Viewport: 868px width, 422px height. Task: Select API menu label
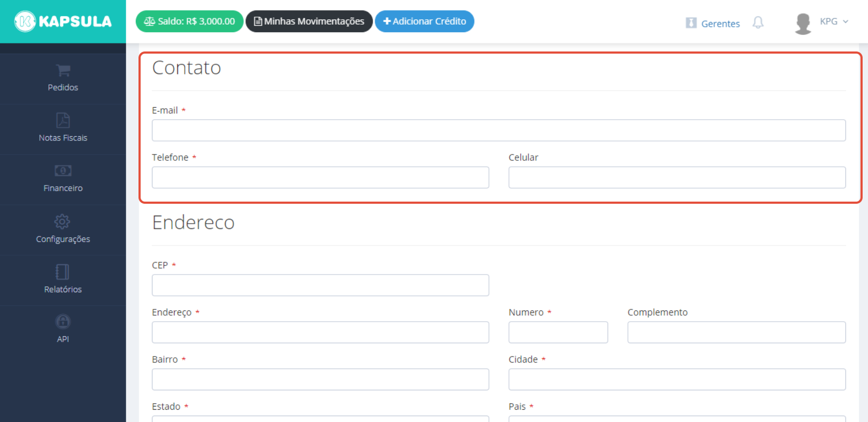(x=63, y=339)
